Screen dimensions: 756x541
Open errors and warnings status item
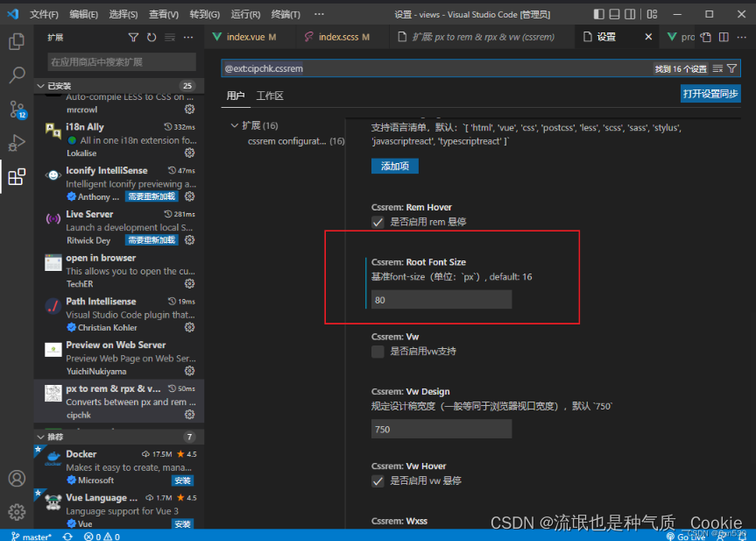[102, 536]
